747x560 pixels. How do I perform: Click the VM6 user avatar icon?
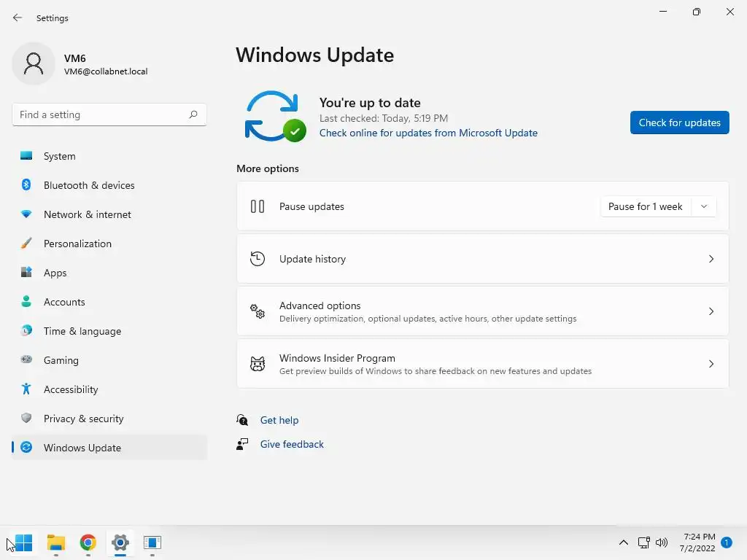(34, 64)
